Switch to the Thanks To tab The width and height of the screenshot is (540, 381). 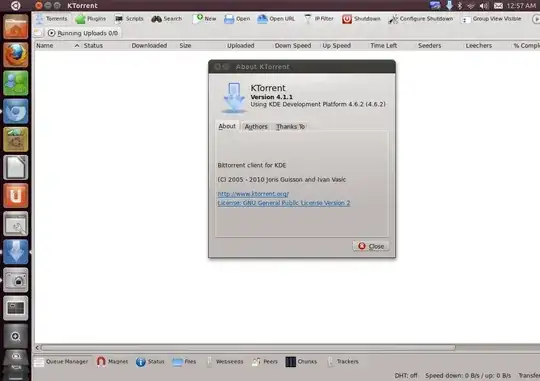click(290, 126)
